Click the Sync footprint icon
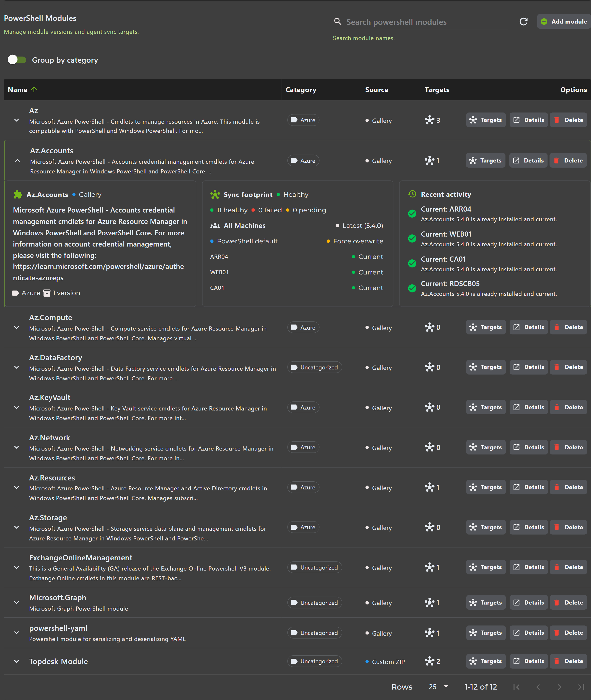Screen dimensions: 591x700 [x=215, y=195]
